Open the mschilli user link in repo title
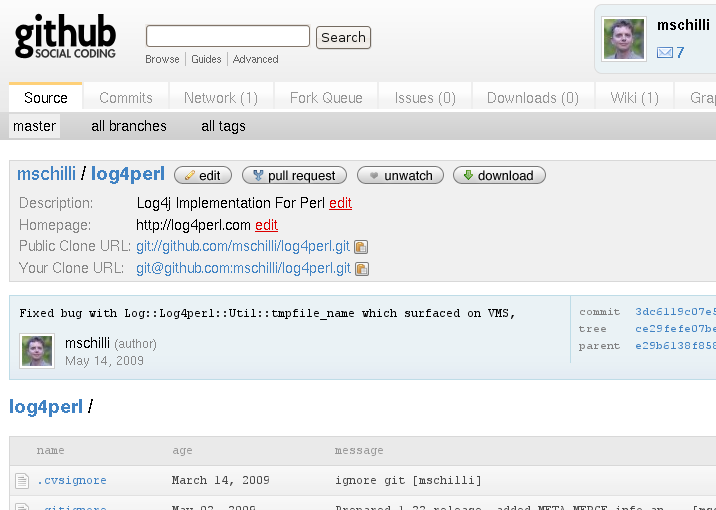This screenshot has width=716, height=510. pos(47,174)
